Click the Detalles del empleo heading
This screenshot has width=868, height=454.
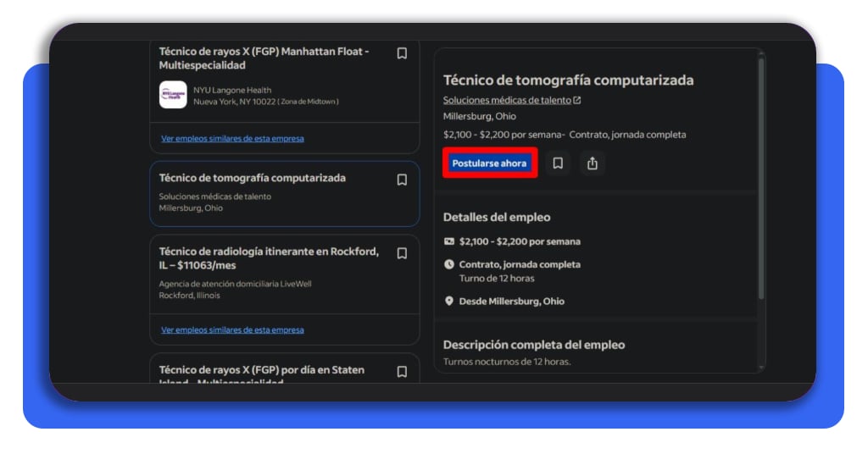tap(497, 218)
